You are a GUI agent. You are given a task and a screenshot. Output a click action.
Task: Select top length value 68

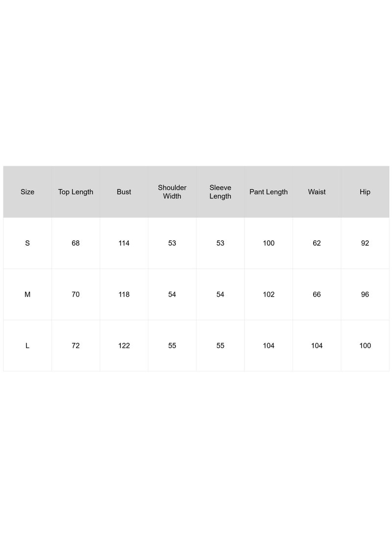[x=75, y=243]
